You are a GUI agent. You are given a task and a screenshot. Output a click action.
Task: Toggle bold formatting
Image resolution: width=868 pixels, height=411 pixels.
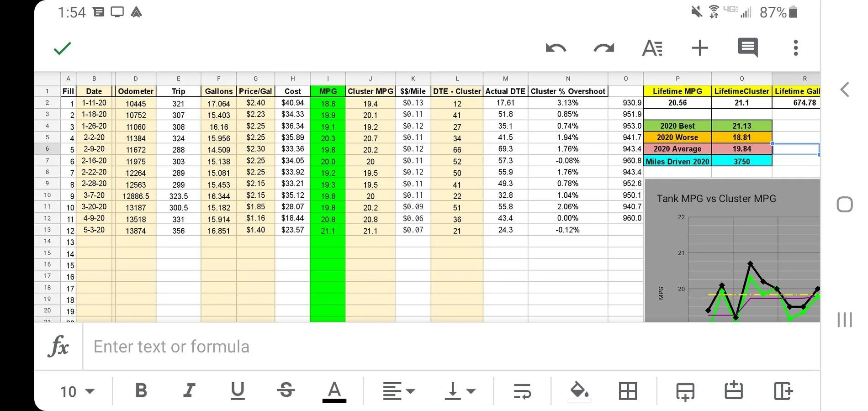[x=141, y=390]
